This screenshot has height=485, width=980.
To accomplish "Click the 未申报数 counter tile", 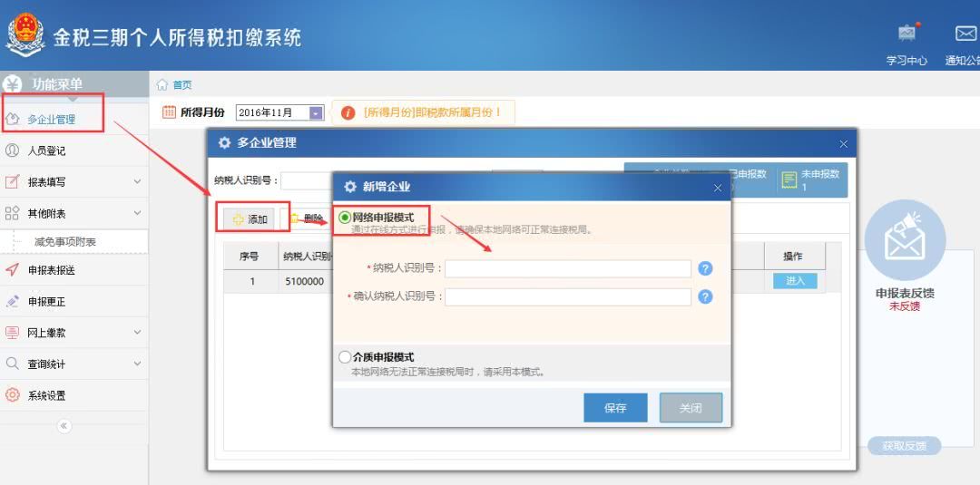I will pos(812,179).
